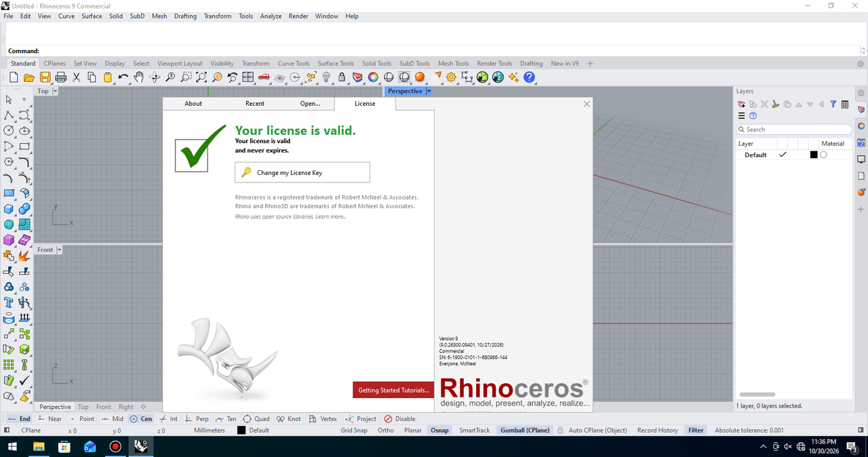Save the model with the floppy disk icon
The image size is (868, 457).
(x=45, y=77)
